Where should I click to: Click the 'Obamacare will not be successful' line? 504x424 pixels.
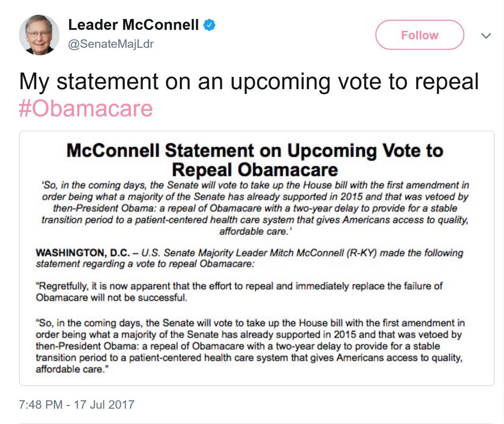tap(111, 297)
